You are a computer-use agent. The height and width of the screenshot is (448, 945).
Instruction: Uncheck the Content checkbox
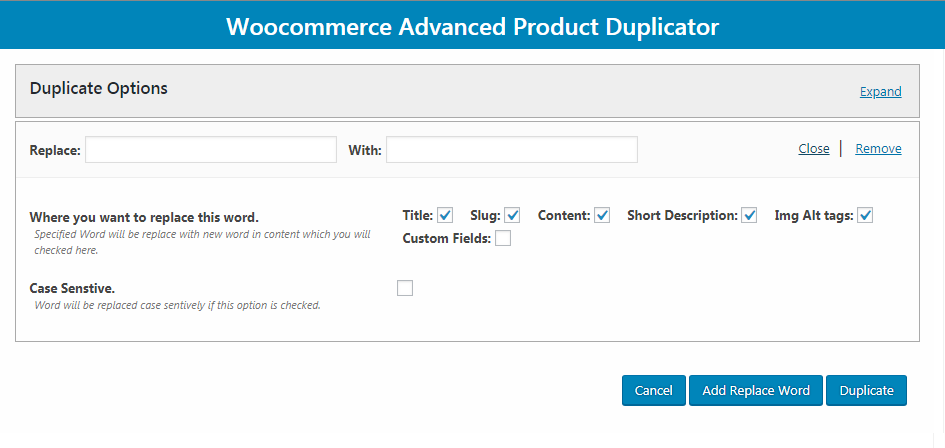(602, 215)
